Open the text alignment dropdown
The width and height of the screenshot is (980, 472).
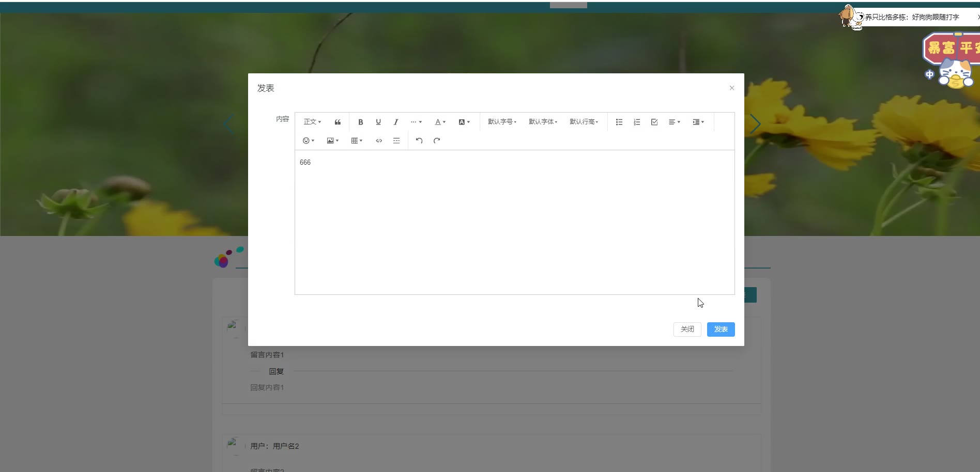pyautogui.click(x=675, y=122)
